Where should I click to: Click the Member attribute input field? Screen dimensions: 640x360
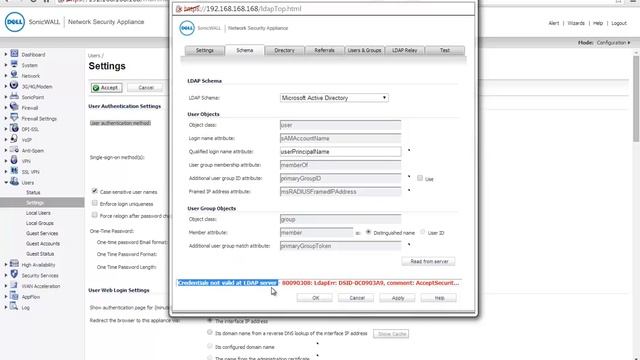(x=316, y=232)
